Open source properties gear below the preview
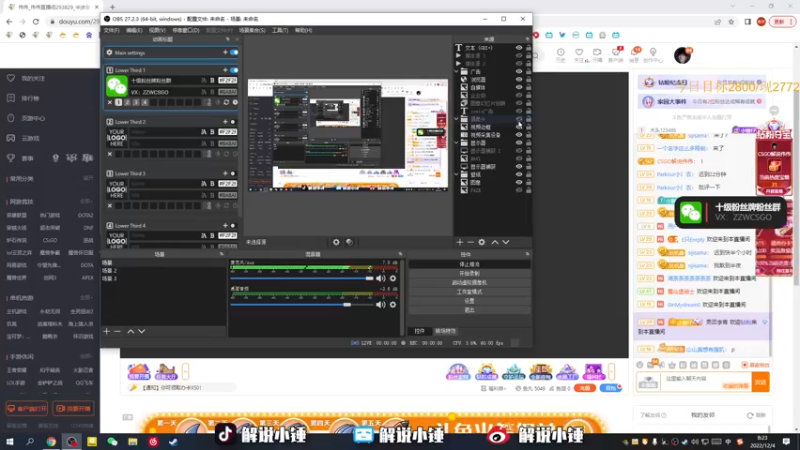This screenshot has width=800, height=450. (x=336, y=242)
